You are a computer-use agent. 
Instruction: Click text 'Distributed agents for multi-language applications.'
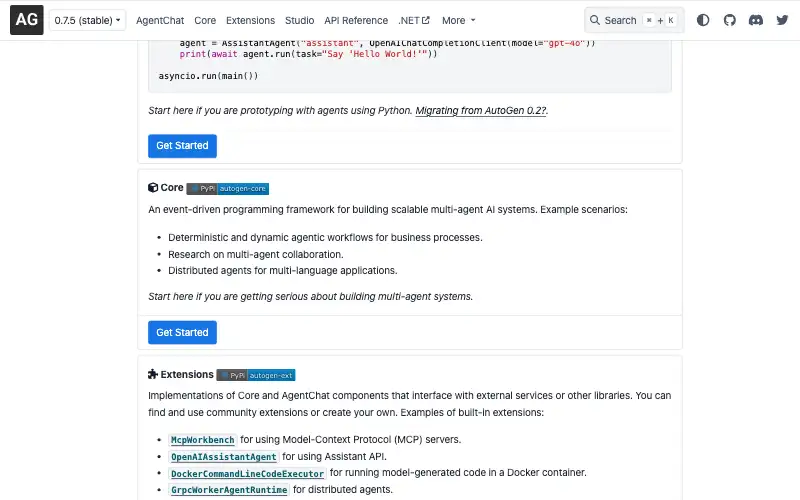[283, 270]
